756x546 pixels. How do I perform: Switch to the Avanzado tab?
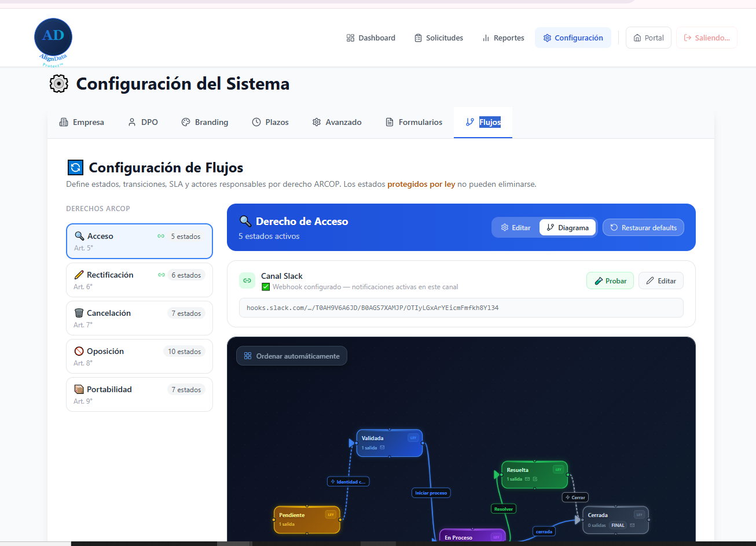[336, 122]
